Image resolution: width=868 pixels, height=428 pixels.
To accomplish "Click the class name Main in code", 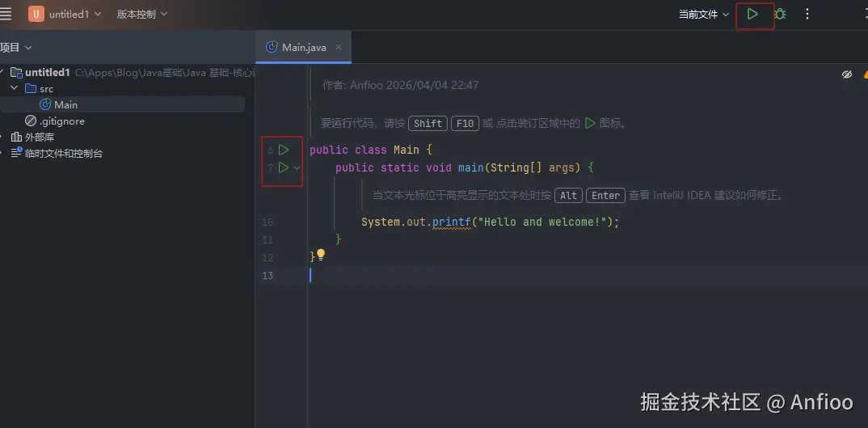I will [407, 150].
